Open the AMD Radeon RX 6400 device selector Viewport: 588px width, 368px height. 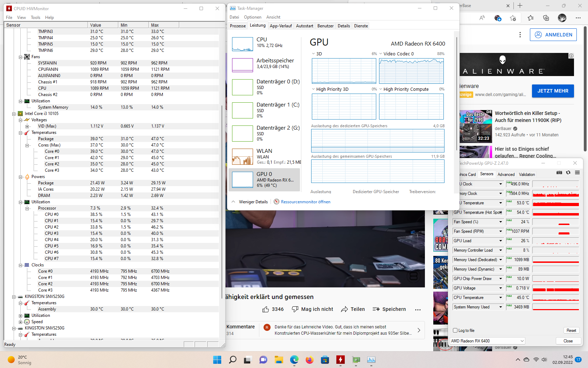coord(488,341)
